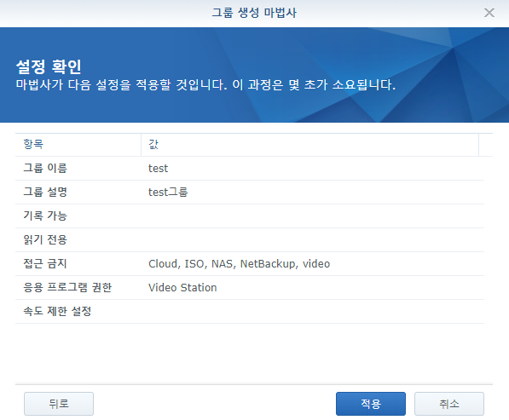Click the 항목 column header
Screen dimensions: 509x420
click(78, 144)
